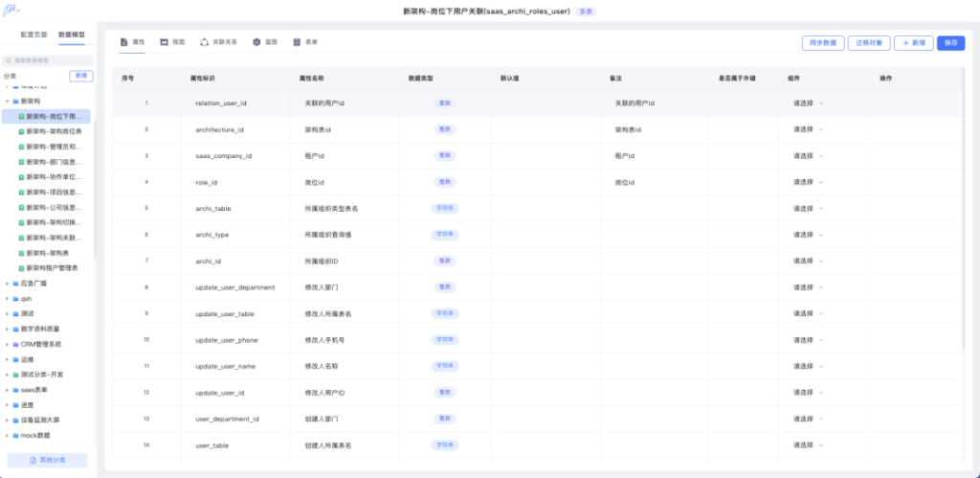The image size is (980, 478).
Task: Switch to the 配置页面 tab
Action: [33, 34]
